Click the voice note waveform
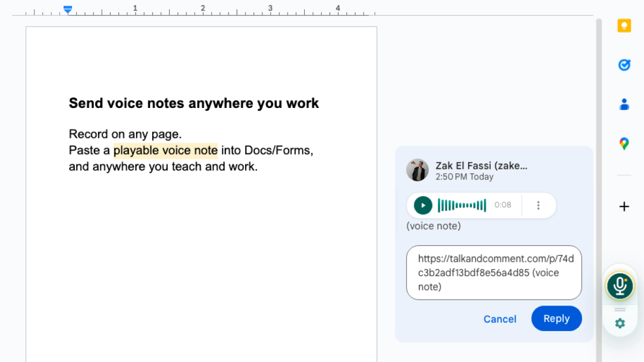The image size is (644, 362). tap(462, 205)
